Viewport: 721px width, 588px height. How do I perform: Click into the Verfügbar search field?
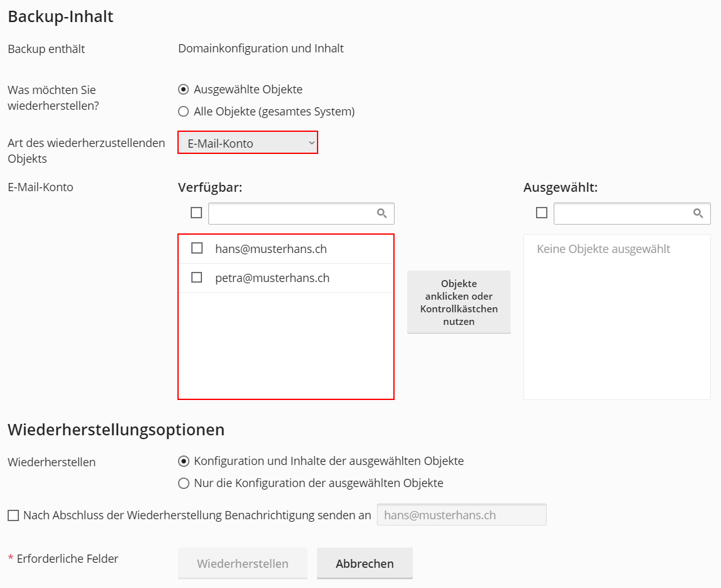(x=292, y=213)
